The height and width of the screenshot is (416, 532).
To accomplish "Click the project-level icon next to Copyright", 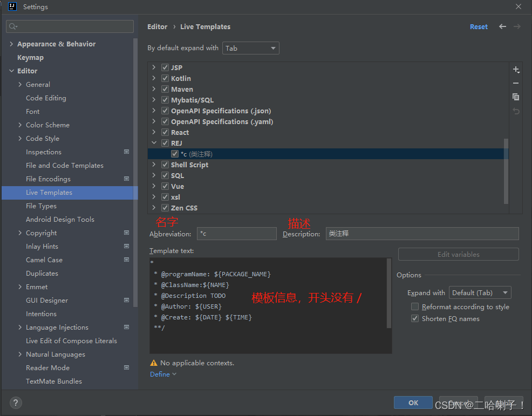I will (x=127, y=233).
